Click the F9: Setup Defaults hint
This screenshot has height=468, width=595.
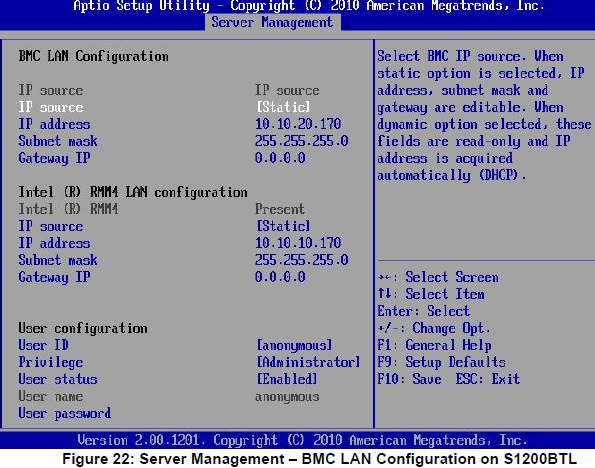click(x=441, y=362)
